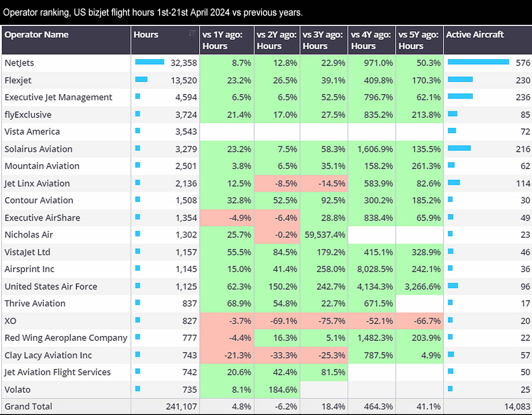
Task: Click the descending sort icon in Hours header
Action: tap(193, 34)
